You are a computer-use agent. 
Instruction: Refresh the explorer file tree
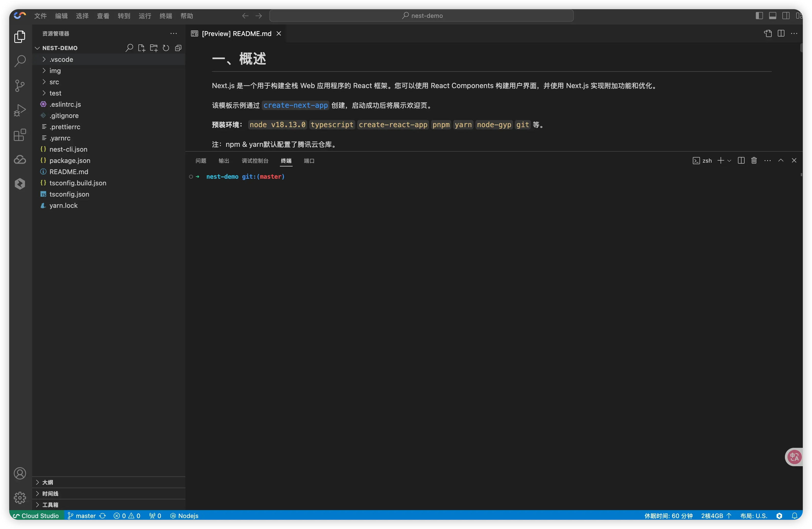click(166, 48)
